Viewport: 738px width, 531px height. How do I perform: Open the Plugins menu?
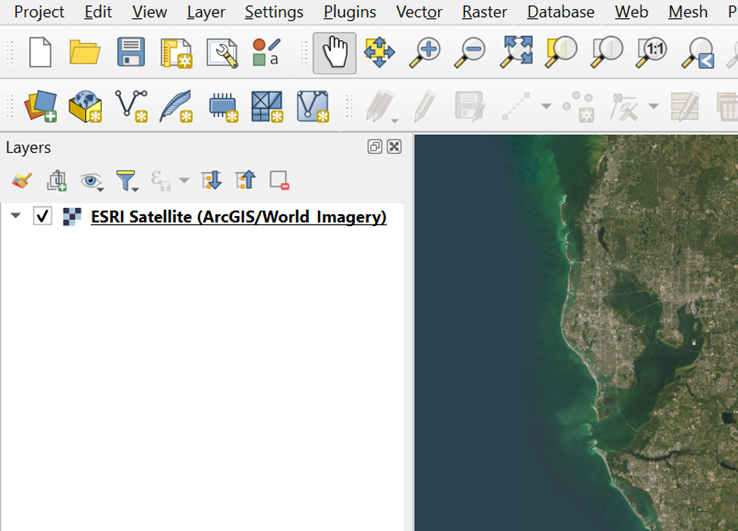pyautogui.click(x=350, y=12)
